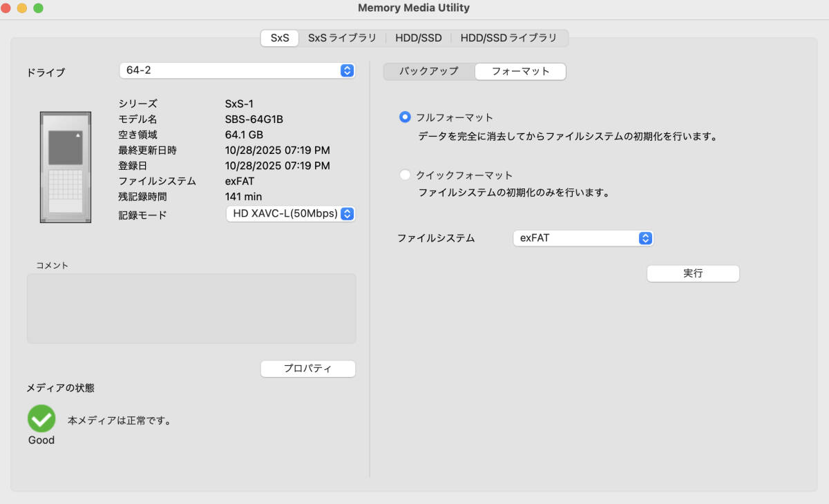Viewport: 829px width, 504px height.
Task: Select the SxS tab
Action: coord(278,38)
